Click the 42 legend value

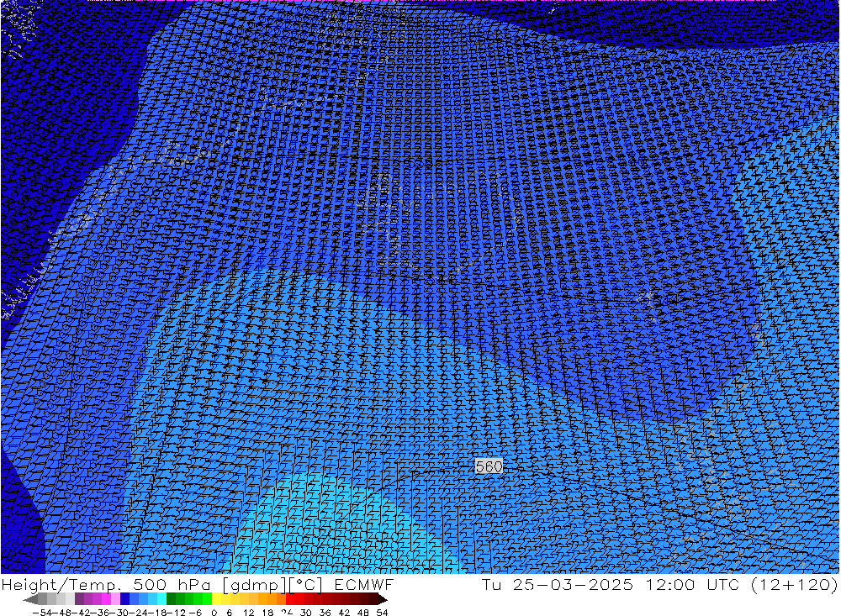point(344,613)
